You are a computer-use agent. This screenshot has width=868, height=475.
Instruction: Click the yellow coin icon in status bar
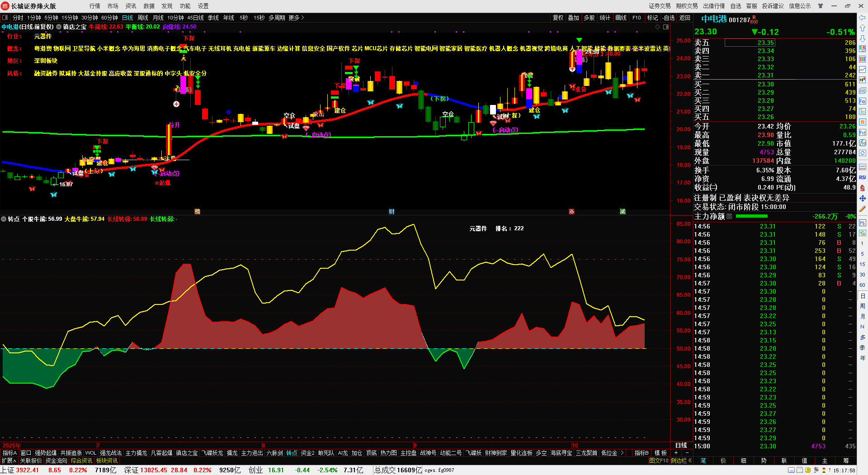808,470
